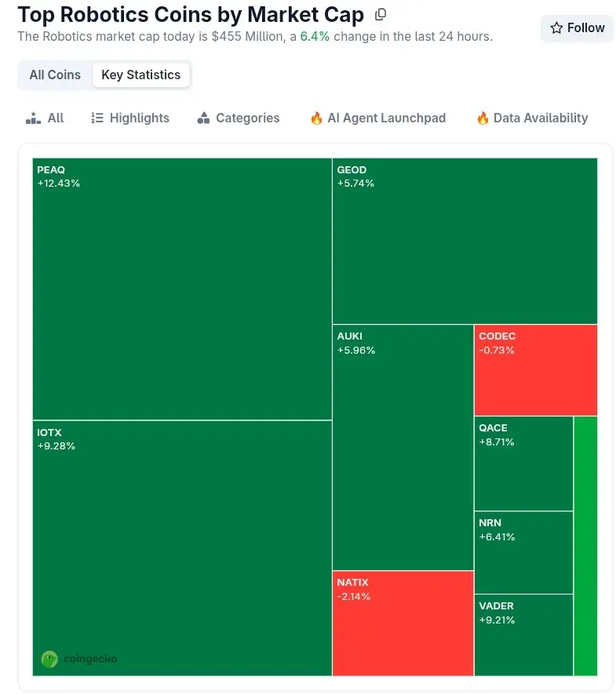This screenshot has height=698, width=616.
Task: Click the CoinGecko logo in the treemap
Action: pos(49,659)
